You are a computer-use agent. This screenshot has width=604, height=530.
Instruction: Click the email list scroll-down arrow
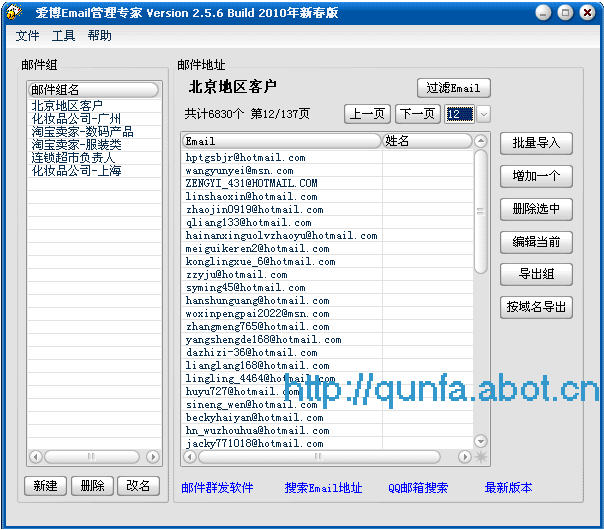(480, 441)
